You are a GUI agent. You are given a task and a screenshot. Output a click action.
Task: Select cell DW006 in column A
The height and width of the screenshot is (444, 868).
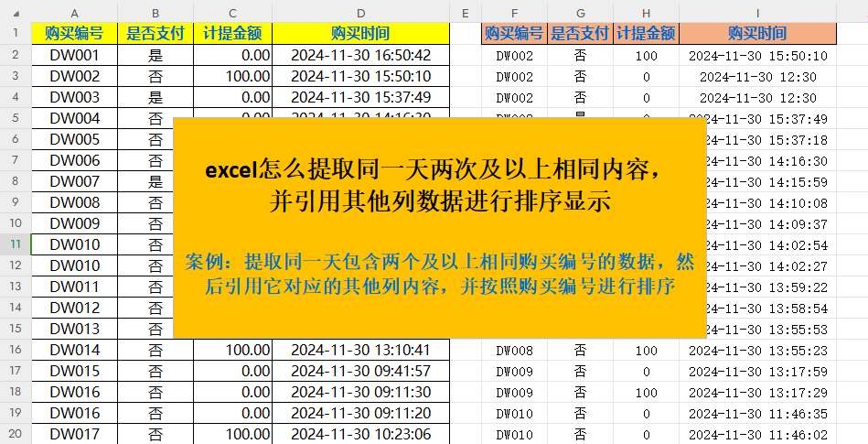coord(75,160)
